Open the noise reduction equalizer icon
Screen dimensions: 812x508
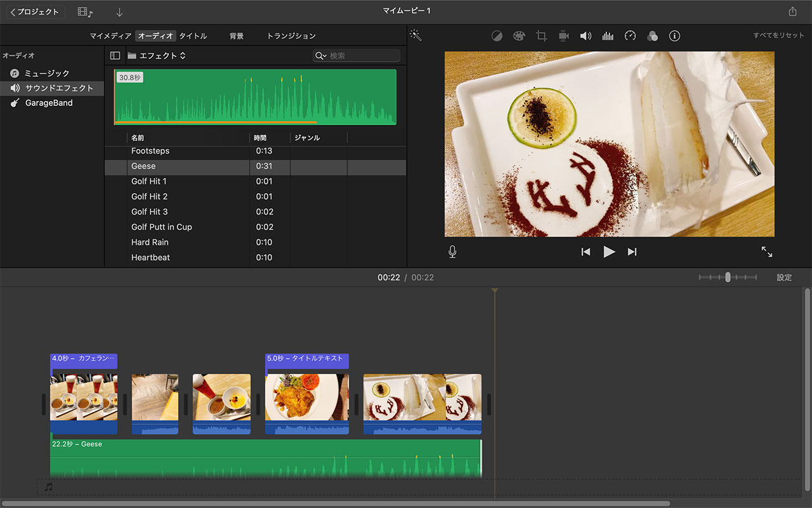pyautogui.click(x=608, y=36)
